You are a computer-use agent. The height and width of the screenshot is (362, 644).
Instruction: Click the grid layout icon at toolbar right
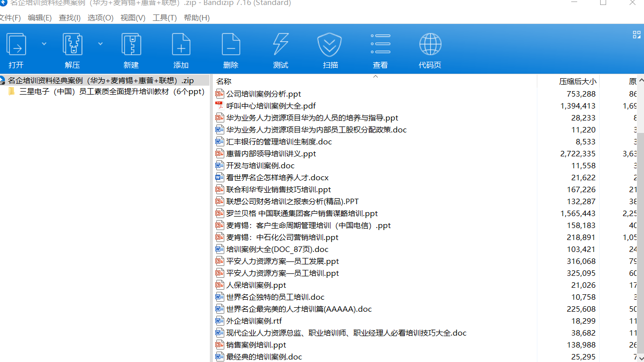click(637, 34)
